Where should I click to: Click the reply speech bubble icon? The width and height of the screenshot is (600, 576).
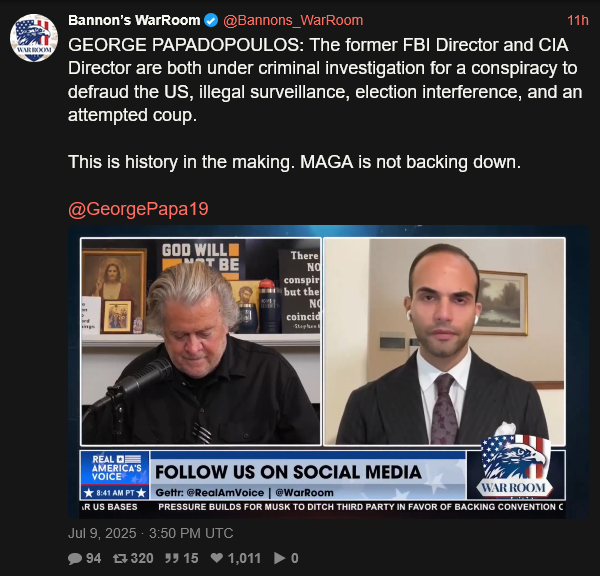pos(75,558)
